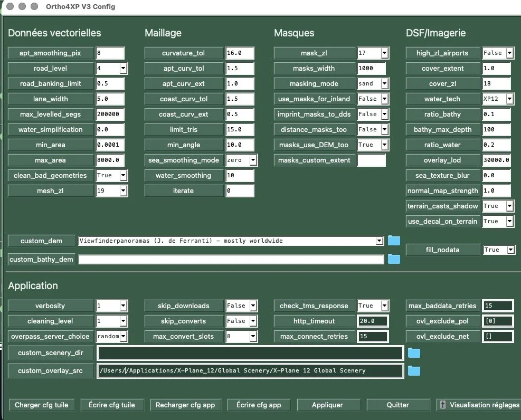
Task: Open road_level dropdown
Action: pyautogui.click(x=124, y=68)
